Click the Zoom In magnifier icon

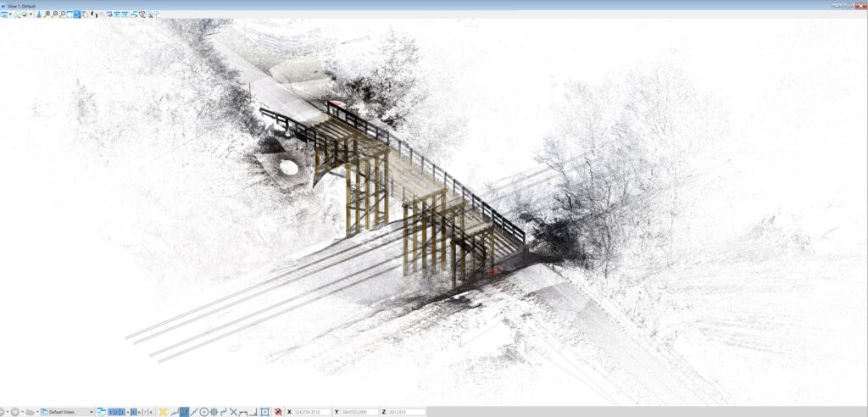pyautogui.click(x=47, y=14)
